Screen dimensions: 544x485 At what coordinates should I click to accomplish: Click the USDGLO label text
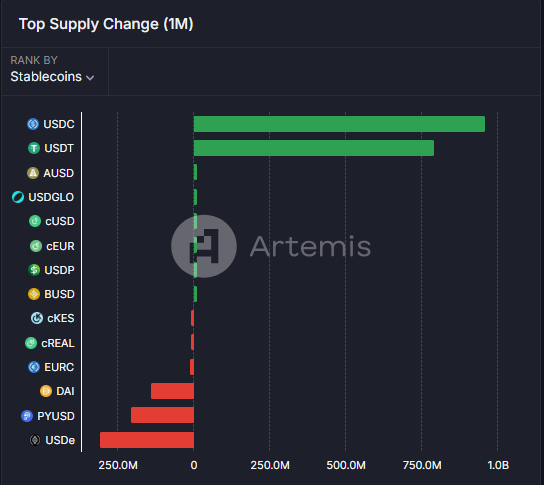coord(51,197)
